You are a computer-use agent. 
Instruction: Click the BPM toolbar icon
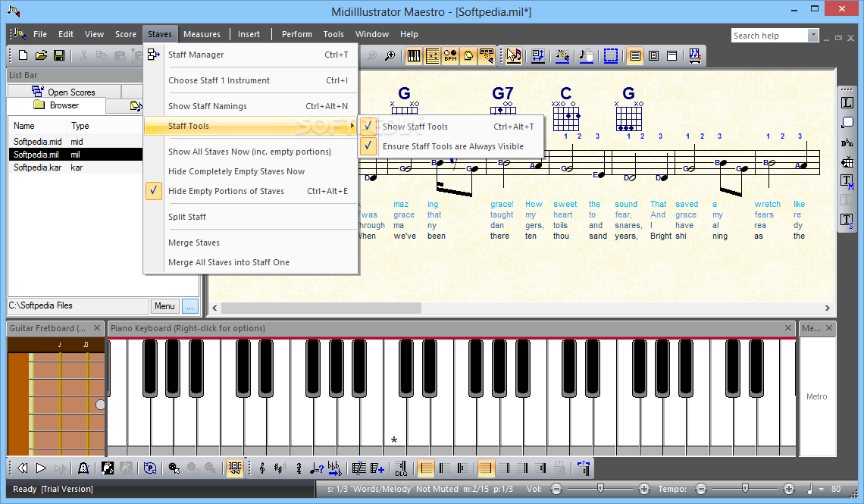450,55
